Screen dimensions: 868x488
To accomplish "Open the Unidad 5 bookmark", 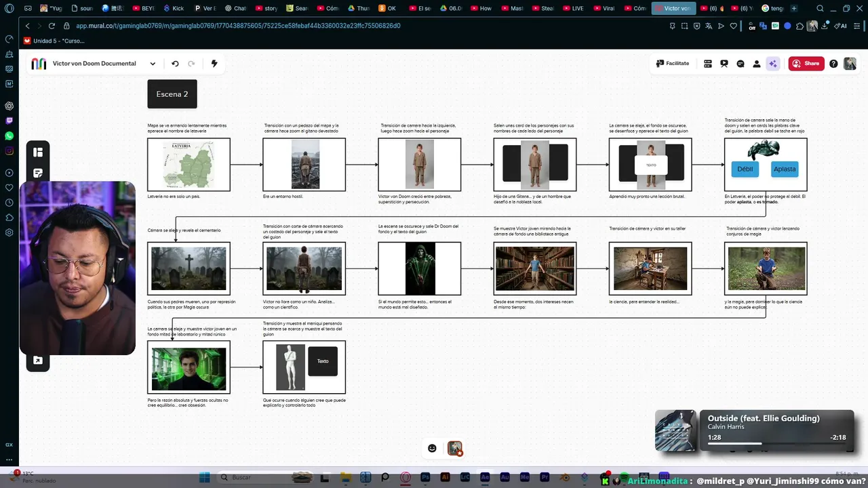I will (x=54, y=41).
